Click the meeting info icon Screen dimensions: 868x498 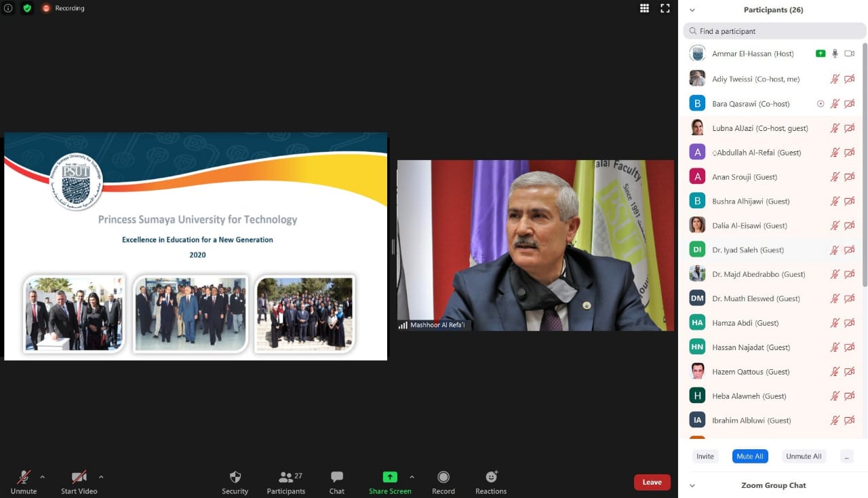(x=8, y=8)
